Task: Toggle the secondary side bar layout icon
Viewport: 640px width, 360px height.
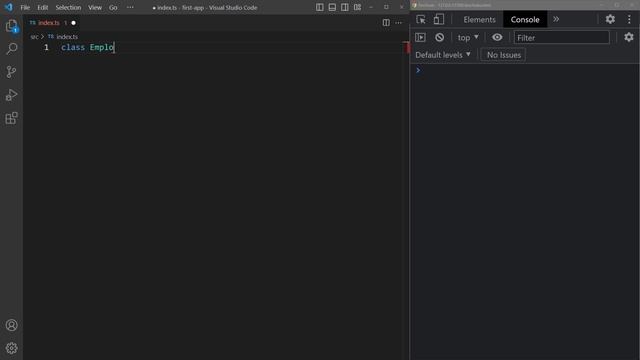Action: pos(345,7)
